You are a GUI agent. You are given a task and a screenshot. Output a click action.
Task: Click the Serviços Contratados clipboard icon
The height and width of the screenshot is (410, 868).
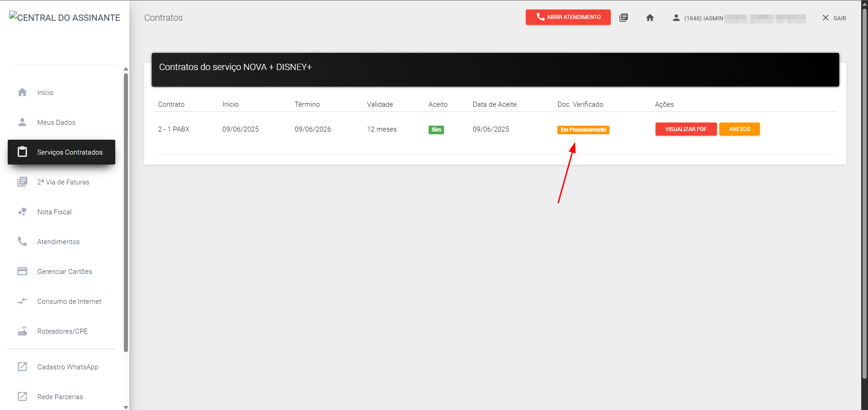tap(22, 152)
